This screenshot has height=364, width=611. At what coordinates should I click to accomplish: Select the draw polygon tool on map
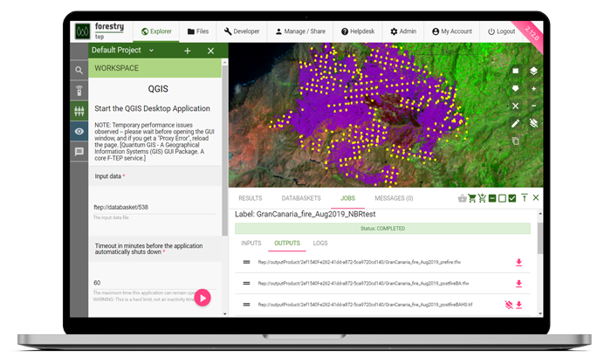(x=515, y=88)
